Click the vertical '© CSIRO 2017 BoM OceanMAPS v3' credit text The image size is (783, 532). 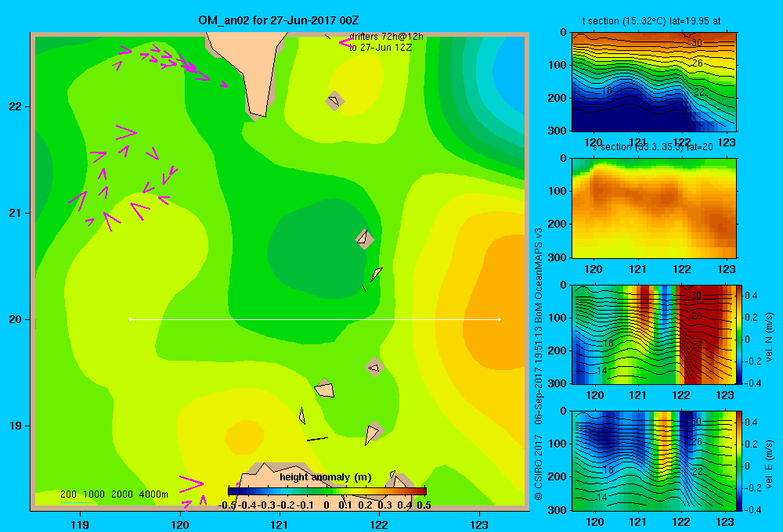[539, 365]
